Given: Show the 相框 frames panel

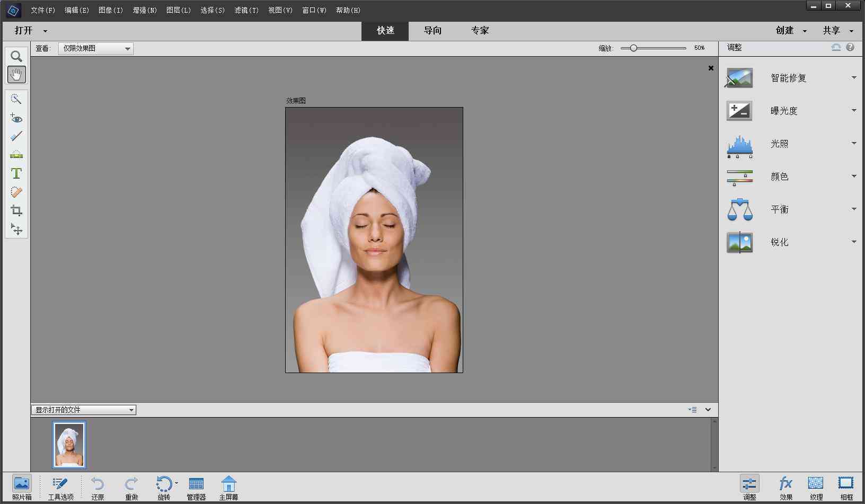Looking at the screenshot, I should pyautogui.click(x=846, y=488).
